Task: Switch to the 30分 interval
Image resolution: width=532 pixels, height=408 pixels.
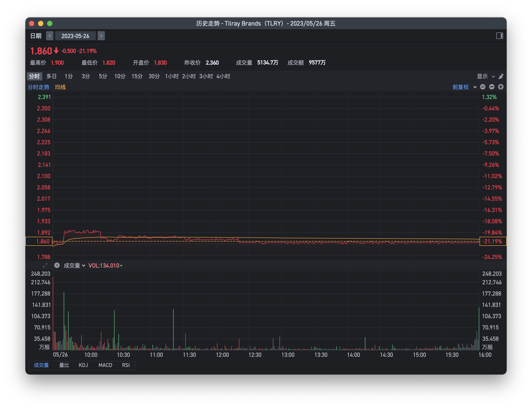Action: pos(154,77)
